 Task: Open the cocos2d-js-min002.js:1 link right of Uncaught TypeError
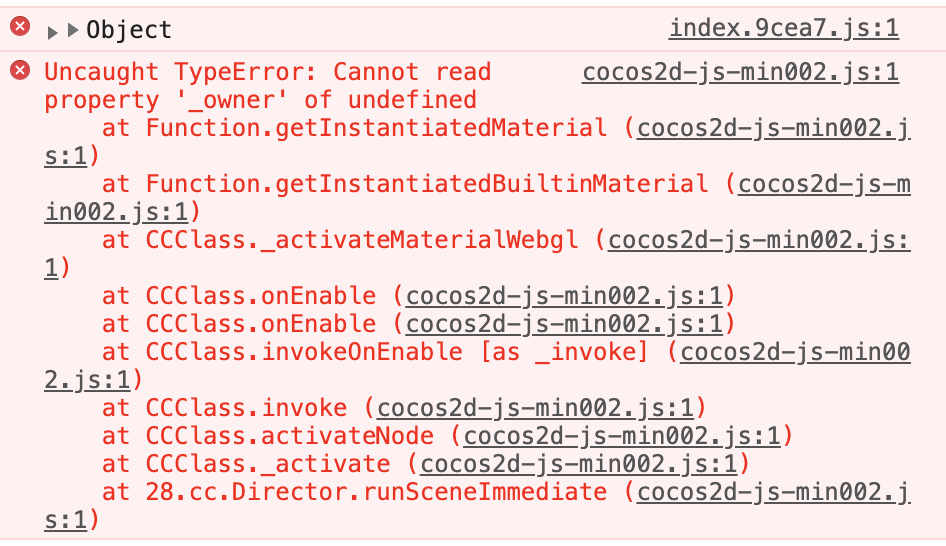click(x=740, y=72)
